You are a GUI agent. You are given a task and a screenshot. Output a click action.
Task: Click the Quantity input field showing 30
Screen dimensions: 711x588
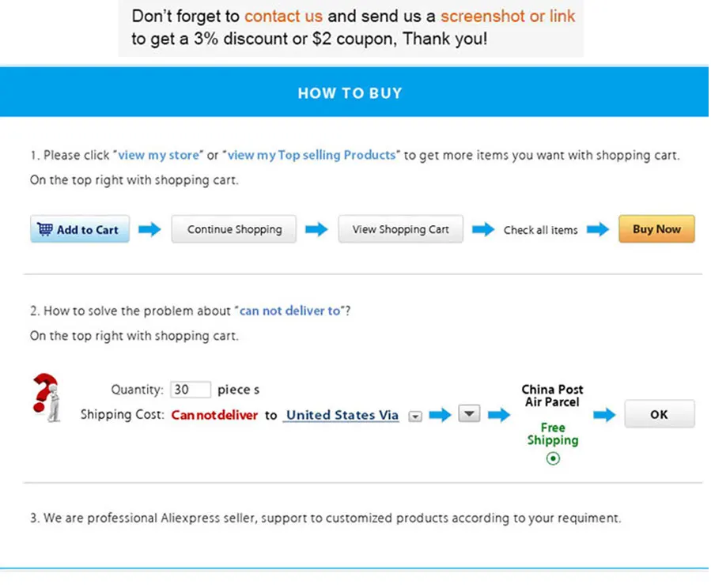click(x=191, y=390)
